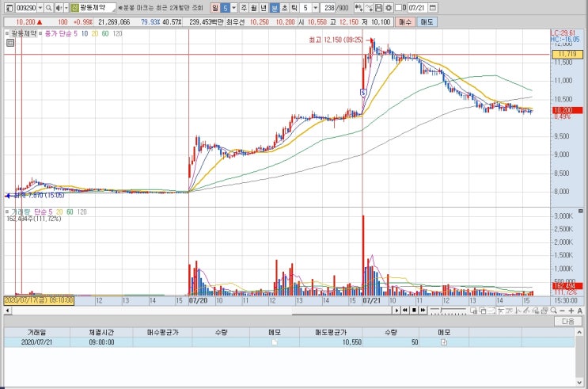Click the table scrollbar up arrow
This screenshot has height=389, width=588.
coord(579,332)
